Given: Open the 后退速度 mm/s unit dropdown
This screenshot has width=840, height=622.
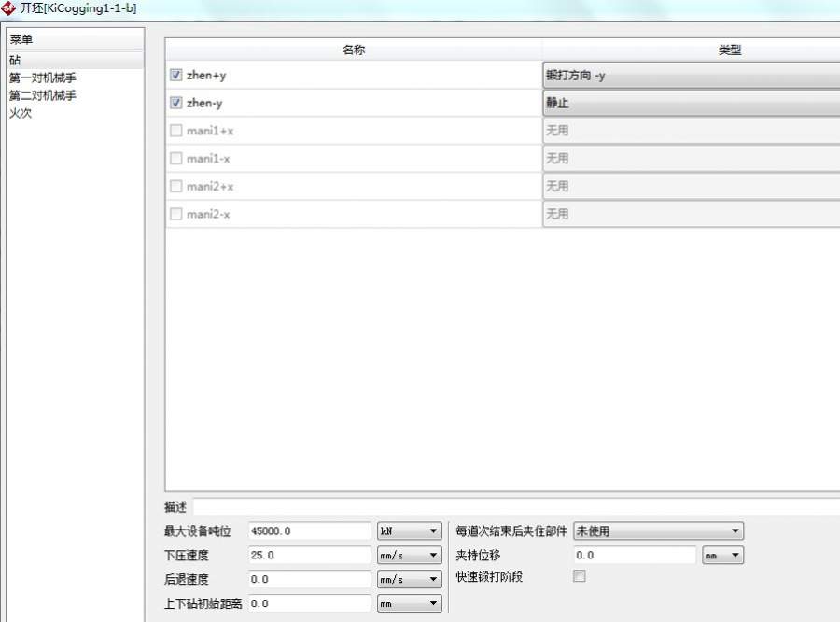Looking at the screenshot, I should [x=410, y=579].
